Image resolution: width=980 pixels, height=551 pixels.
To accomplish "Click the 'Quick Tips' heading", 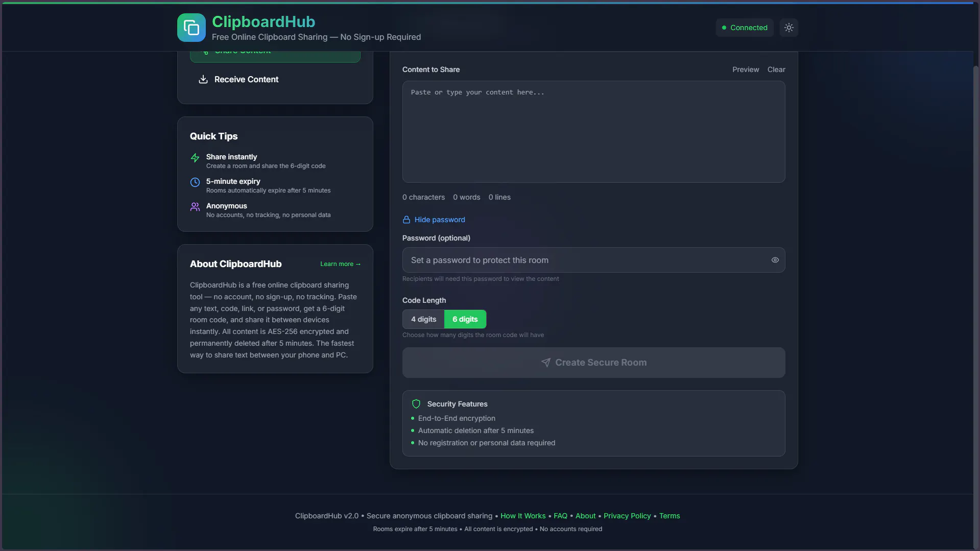I will [x=213, y=136].
